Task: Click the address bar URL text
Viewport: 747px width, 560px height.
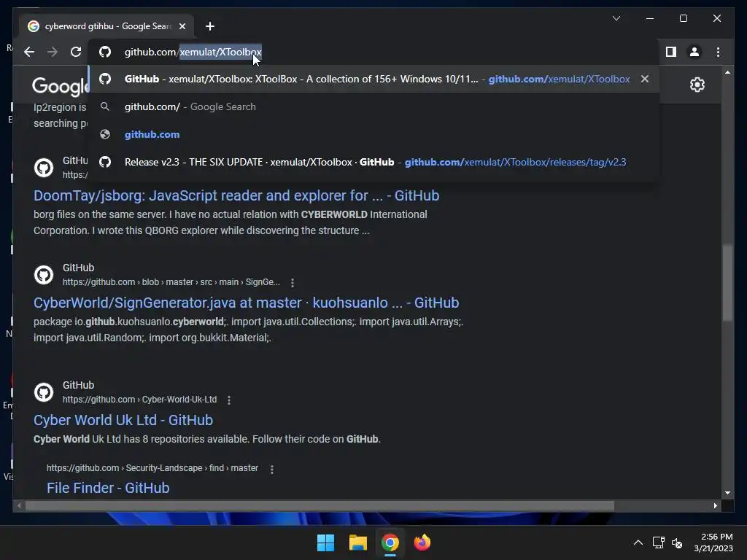Action: (193, 52)
